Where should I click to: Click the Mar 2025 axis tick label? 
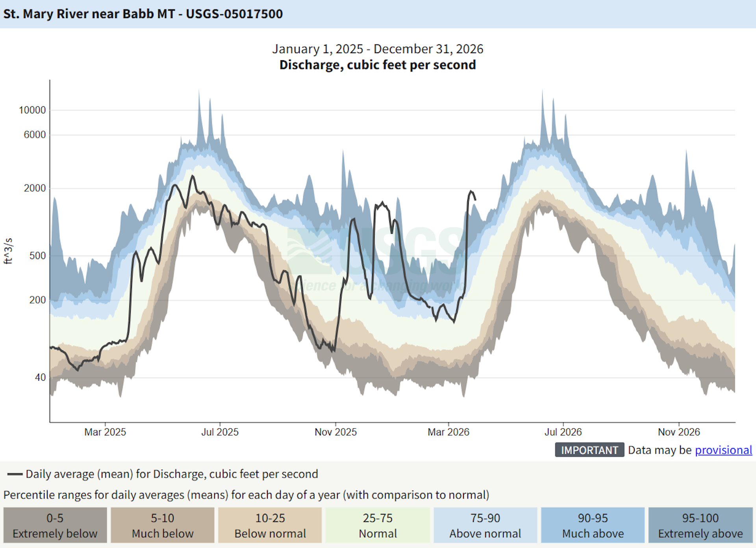coord(105,432)
